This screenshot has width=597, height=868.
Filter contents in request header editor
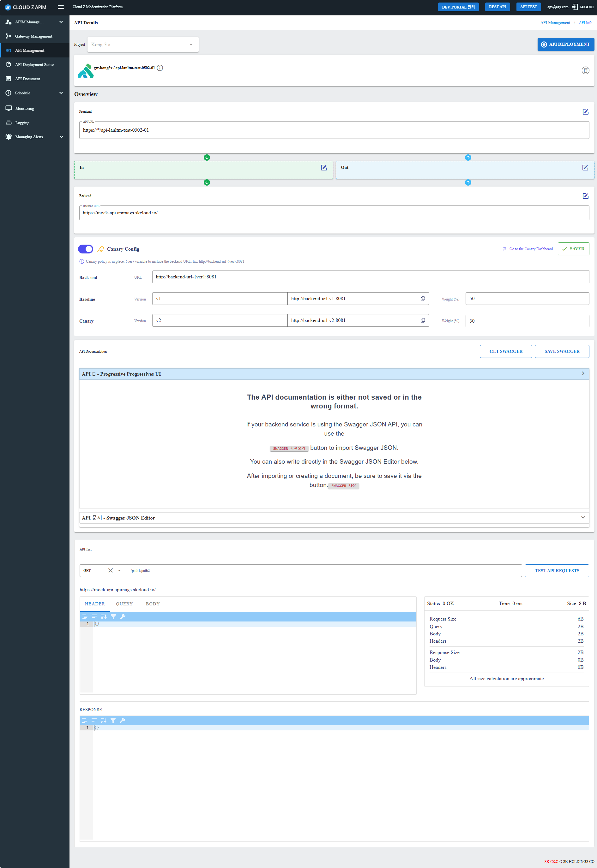113,617
